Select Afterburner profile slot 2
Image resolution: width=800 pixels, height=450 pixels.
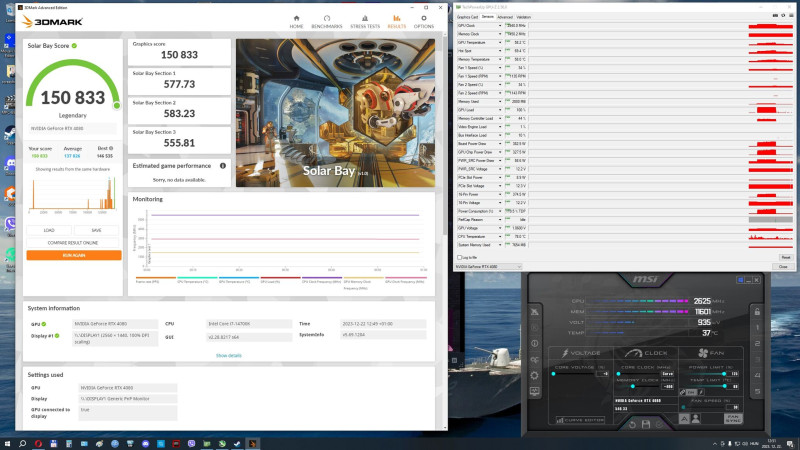757,343
